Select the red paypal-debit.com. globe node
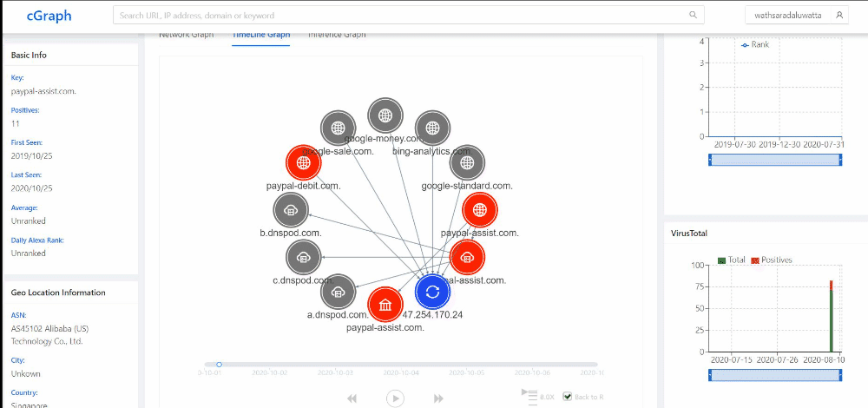The image size is (868, 408). coord(303,162)
